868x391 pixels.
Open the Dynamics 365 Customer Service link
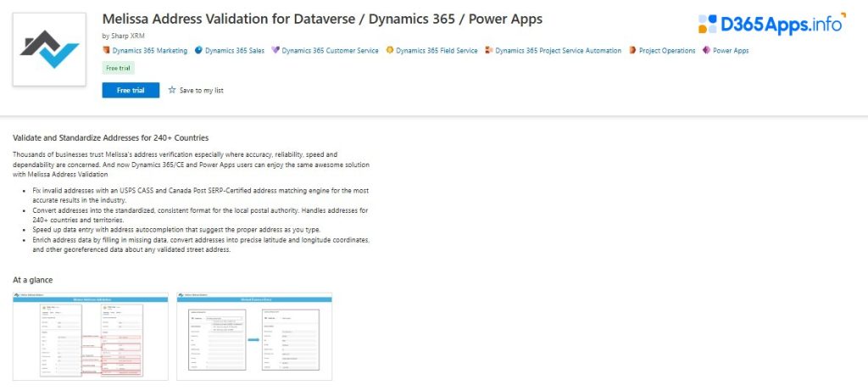coord(330,50)
